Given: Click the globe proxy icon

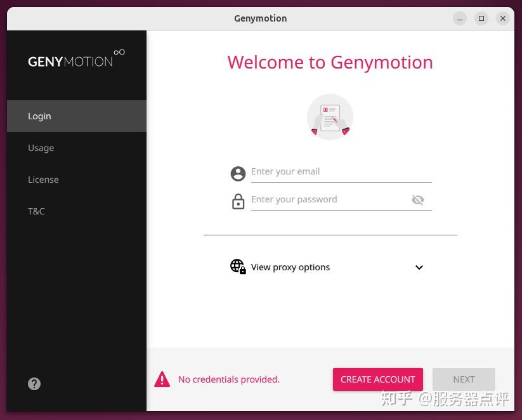Looking at the screenshot, I should 237,266.
